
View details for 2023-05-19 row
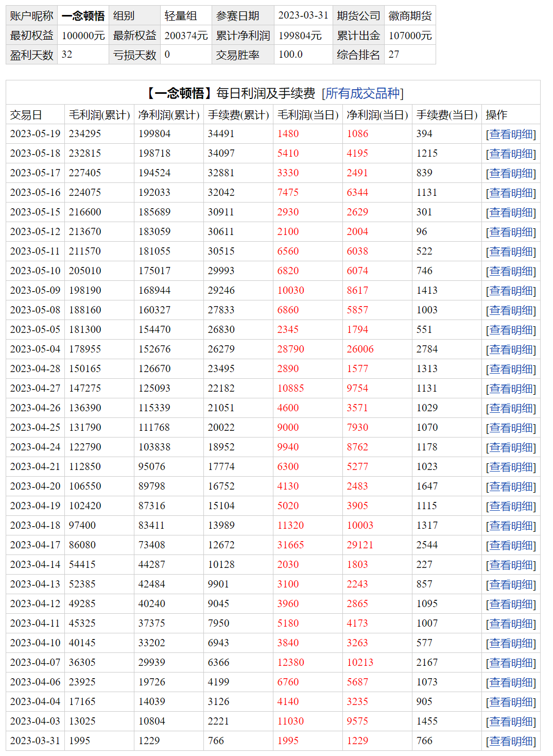(x=511, y=134)
